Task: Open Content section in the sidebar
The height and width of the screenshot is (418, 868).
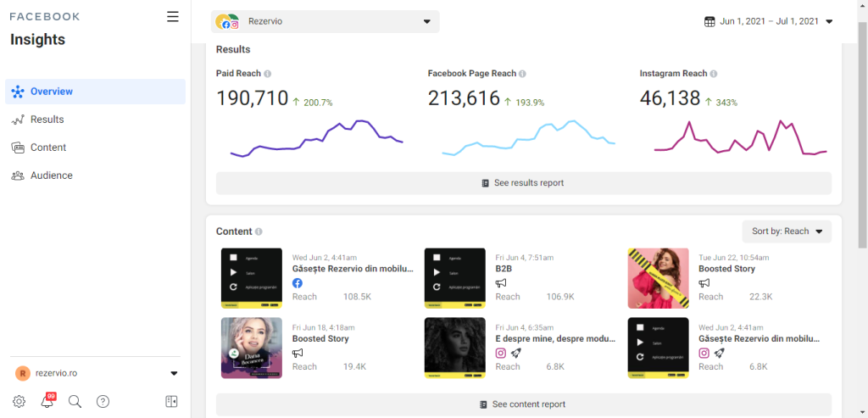Action: click(x=48, y=148)
